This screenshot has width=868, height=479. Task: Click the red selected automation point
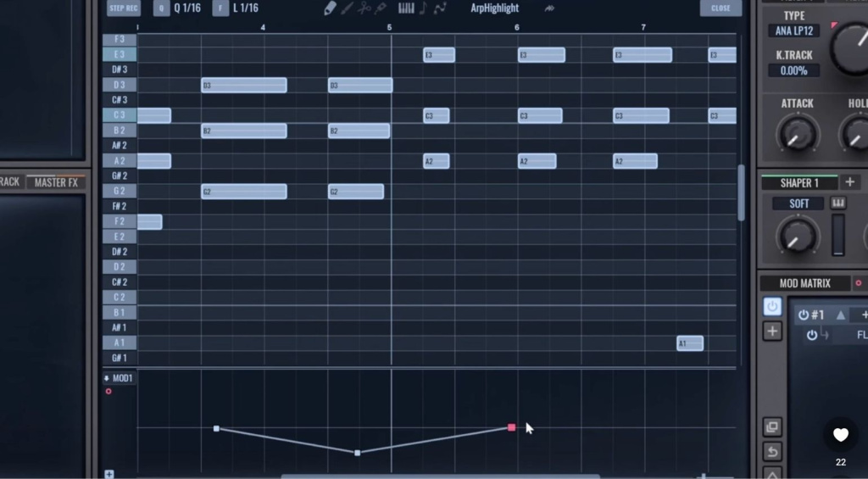tap(511, 427)
